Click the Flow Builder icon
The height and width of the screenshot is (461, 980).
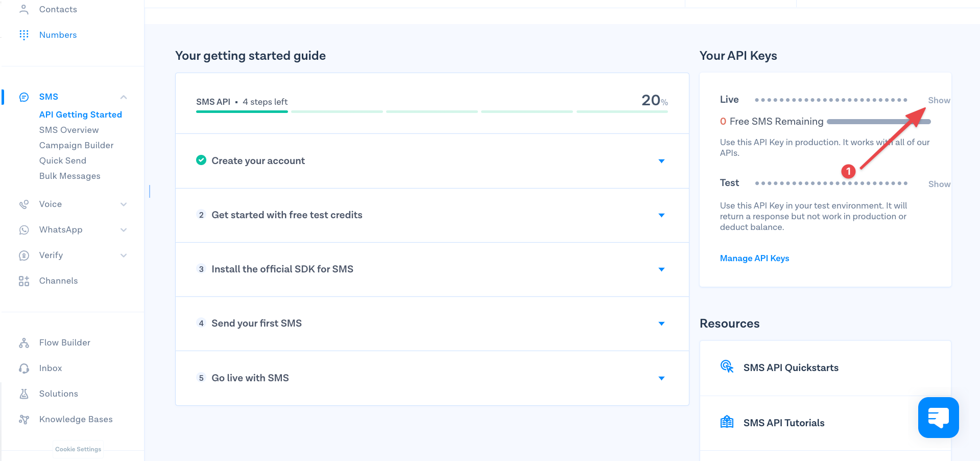coord(24,343)
